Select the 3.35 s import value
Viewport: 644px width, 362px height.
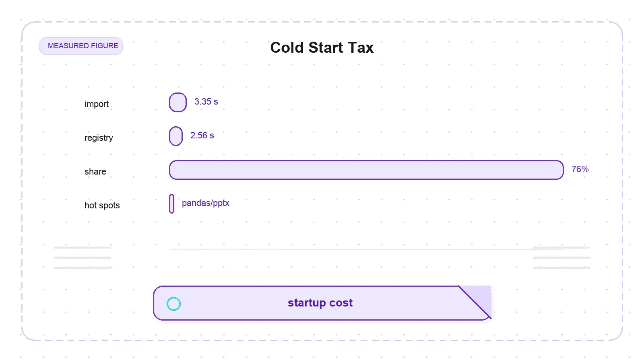tap(206, 102)
